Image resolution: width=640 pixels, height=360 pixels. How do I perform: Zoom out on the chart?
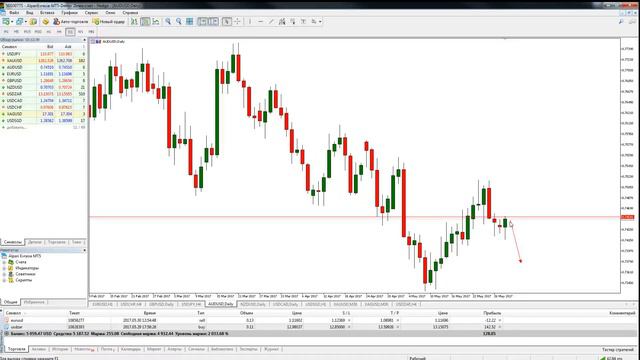[x=178, y=22]
